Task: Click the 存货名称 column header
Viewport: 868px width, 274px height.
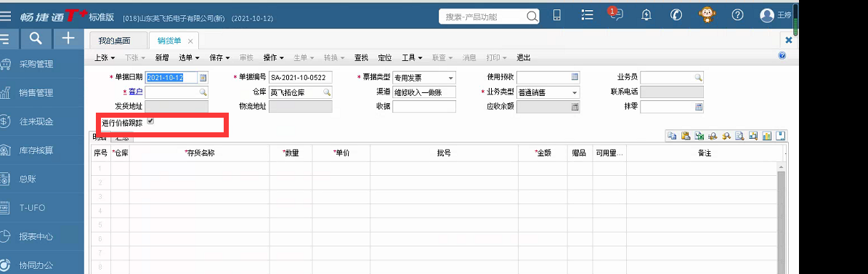Action: pos(199,153)
